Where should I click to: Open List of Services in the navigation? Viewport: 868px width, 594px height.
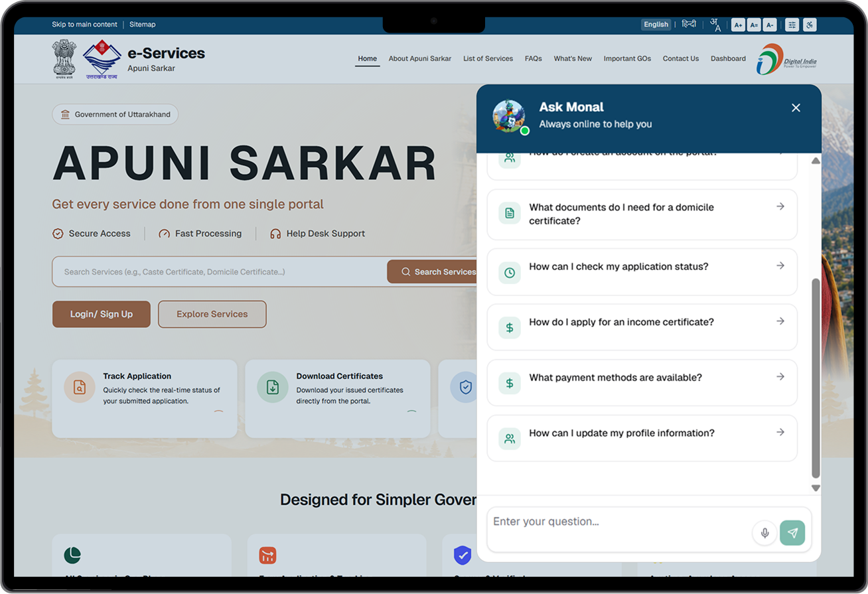click(488, 58)
